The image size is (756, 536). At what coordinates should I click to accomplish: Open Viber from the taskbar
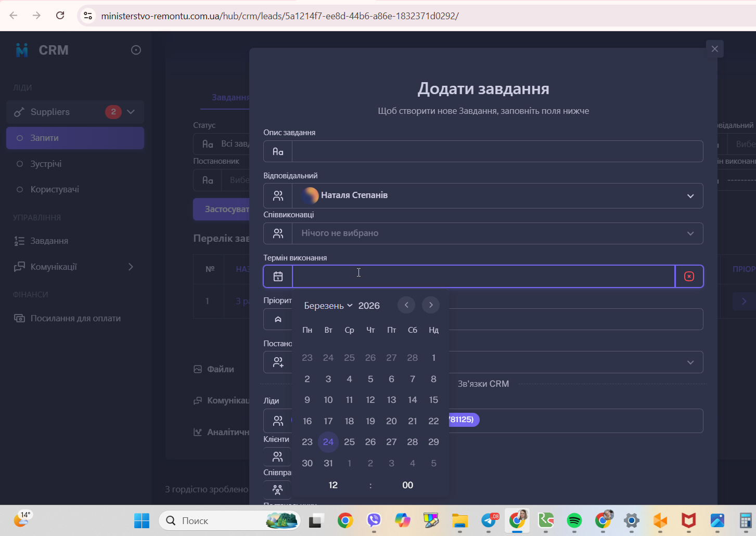[374, 520]
